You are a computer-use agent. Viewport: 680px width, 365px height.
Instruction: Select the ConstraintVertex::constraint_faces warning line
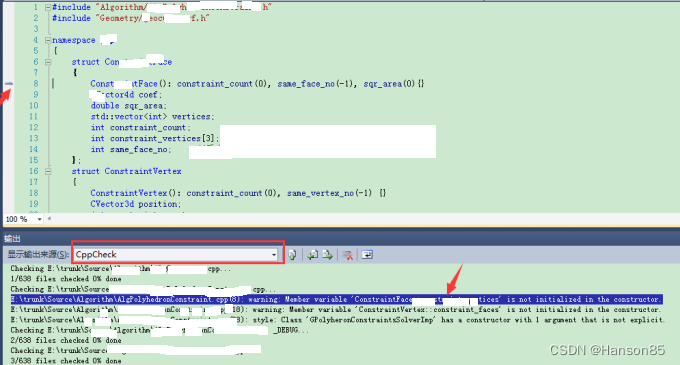(x=336, y=310)
